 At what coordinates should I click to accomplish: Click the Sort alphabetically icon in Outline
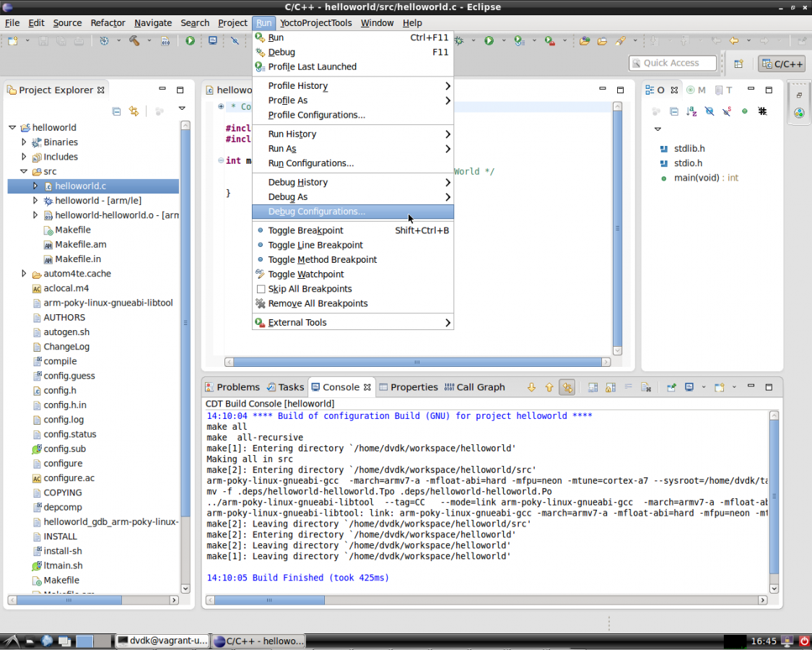tap(691, 111)
